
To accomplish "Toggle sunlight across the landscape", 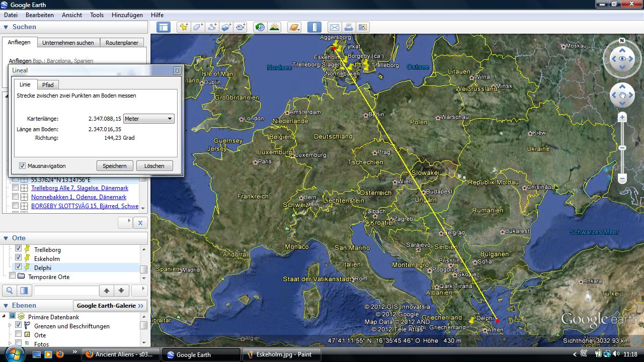I will (x=274, y=27).
